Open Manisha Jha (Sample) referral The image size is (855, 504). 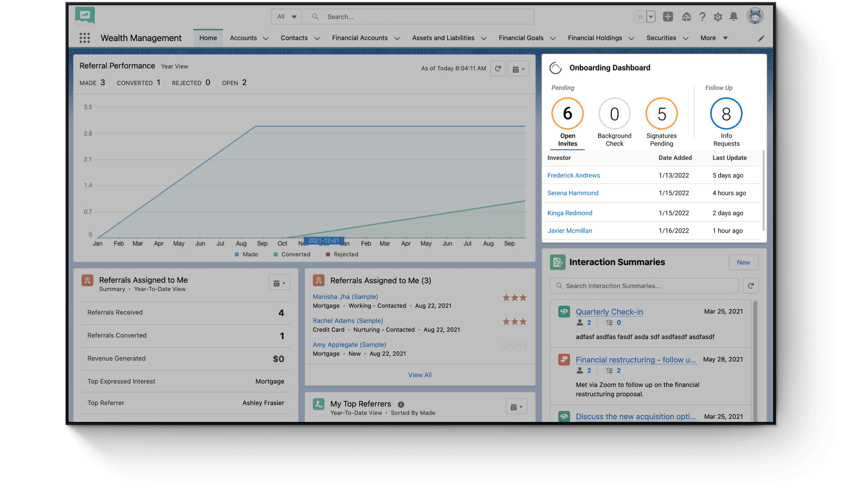(x=345, y=297)
